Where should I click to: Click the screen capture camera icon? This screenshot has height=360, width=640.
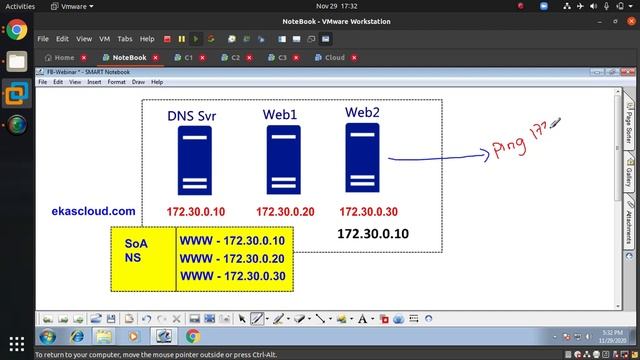click(224, 319)
